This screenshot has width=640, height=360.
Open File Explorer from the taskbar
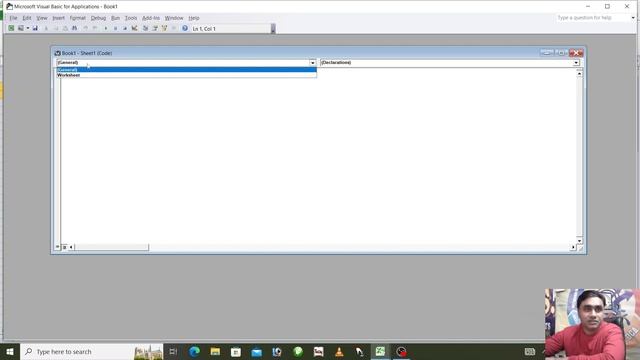point(215,351)
